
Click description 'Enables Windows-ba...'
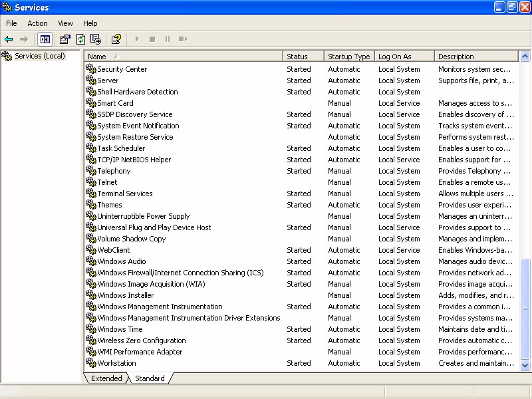pyautogui.click(x=475, y=250)
